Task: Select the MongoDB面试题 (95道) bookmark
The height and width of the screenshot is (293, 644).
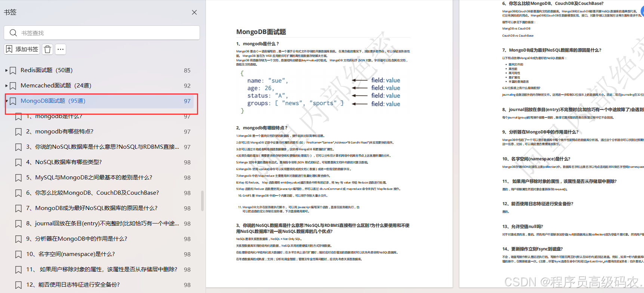Action: (53, 101)
